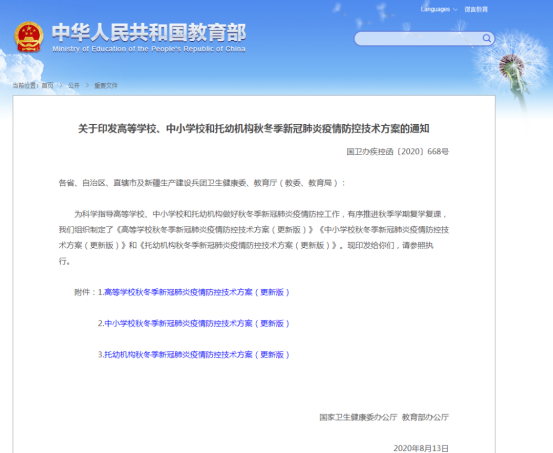The width and height of the screenshot is (553, 453).
Task: Open the 公开 breadcrumb item
Action: coord(74,85)
